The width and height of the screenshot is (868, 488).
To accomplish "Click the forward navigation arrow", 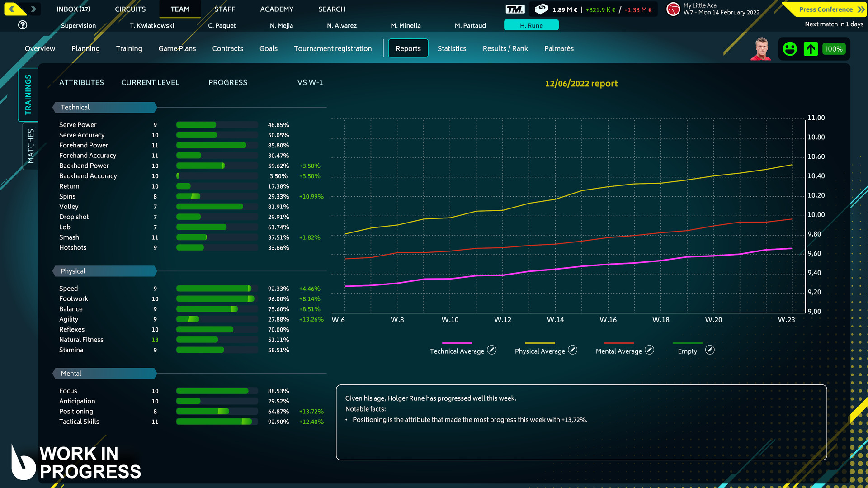I will click(33, 9).
